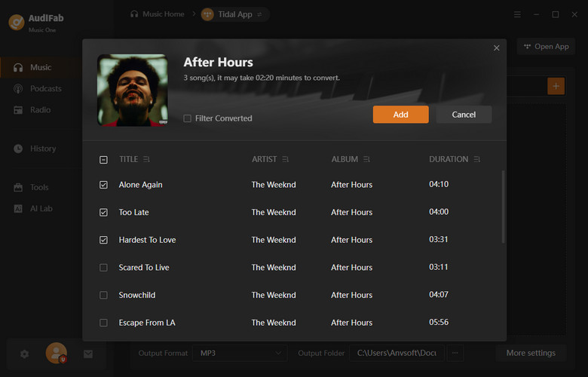Uncheck the Too Late checkbox

click(x=103, y=213)
